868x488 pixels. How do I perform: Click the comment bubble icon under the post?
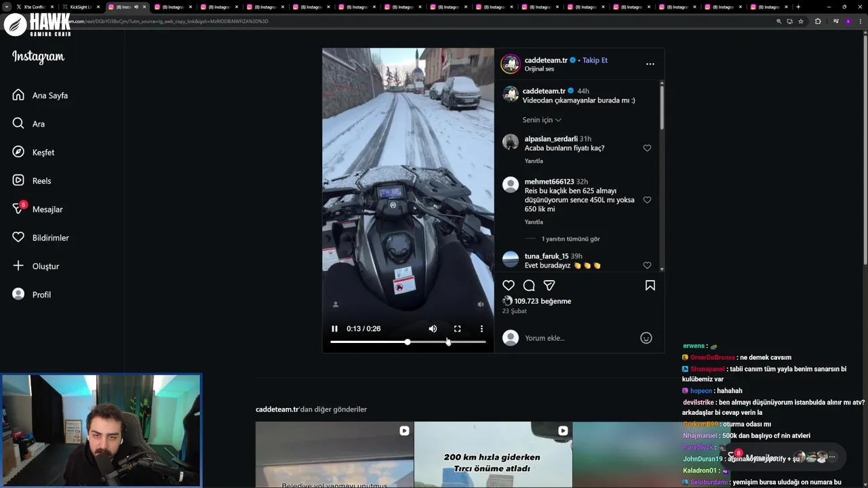(529, 285)
